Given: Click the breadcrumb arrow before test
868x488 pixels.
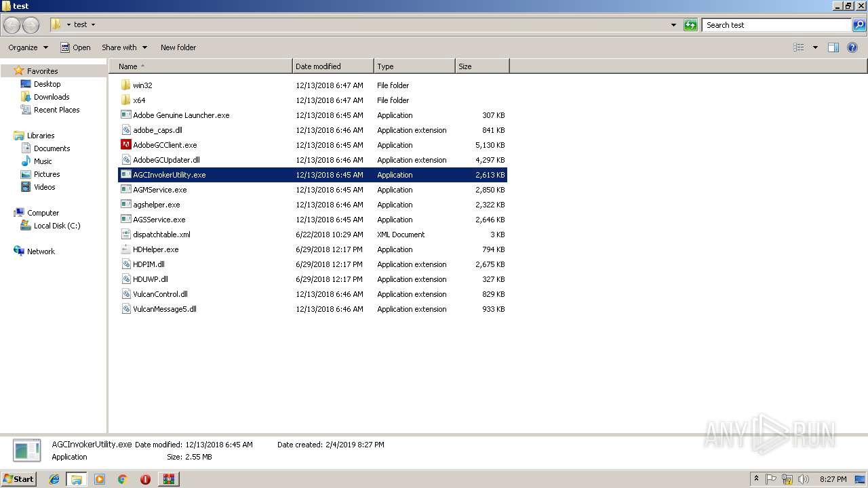Looking at the screenshot, I should click(x=68, y=25).
